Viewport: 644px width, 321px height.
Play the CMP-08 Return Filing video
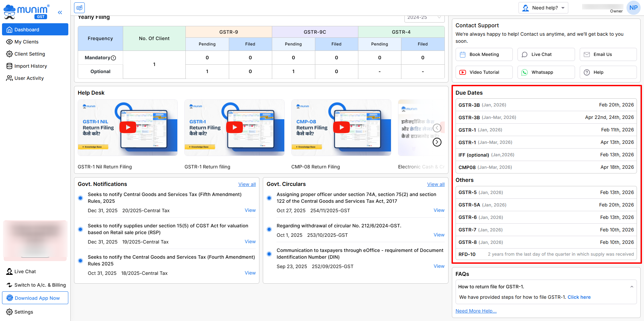(x=341, y=127)
